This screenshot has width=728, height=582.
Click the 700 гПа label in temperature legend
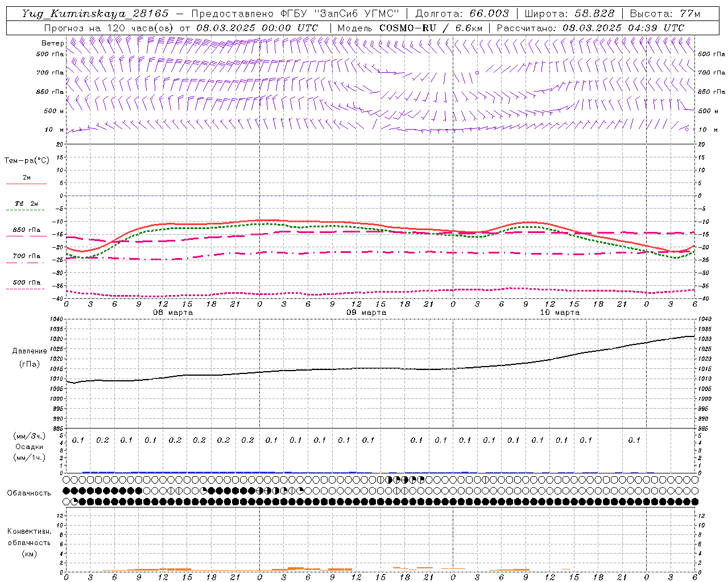(27, 256)
